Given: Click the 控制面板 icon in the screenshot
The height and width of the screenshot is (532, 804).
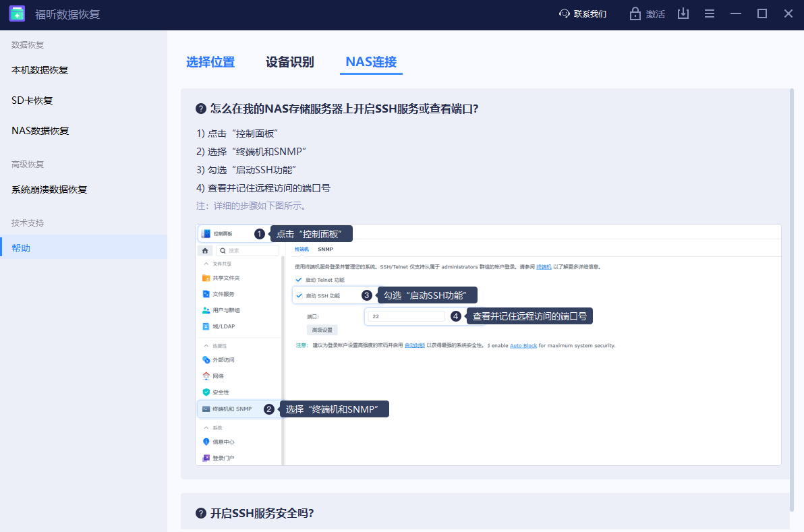Looking at the screenshot, I should coord(206,233).
